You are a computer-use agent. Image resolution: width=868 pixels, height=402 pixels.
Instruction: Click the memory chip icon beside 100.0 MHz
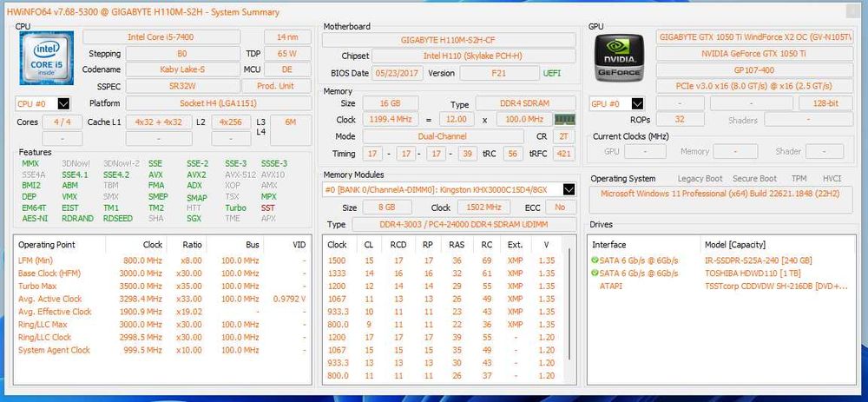565,120
